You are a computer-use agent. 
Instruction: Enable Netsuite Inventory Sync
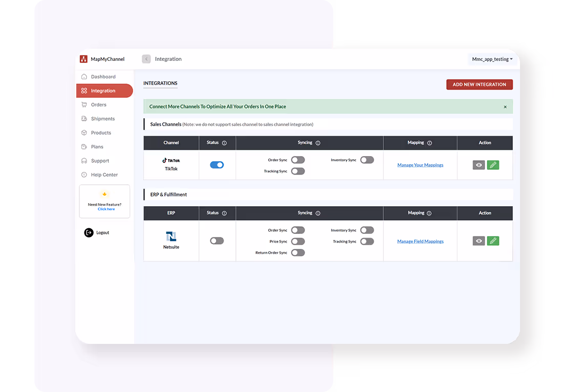[x=367, y=230]
